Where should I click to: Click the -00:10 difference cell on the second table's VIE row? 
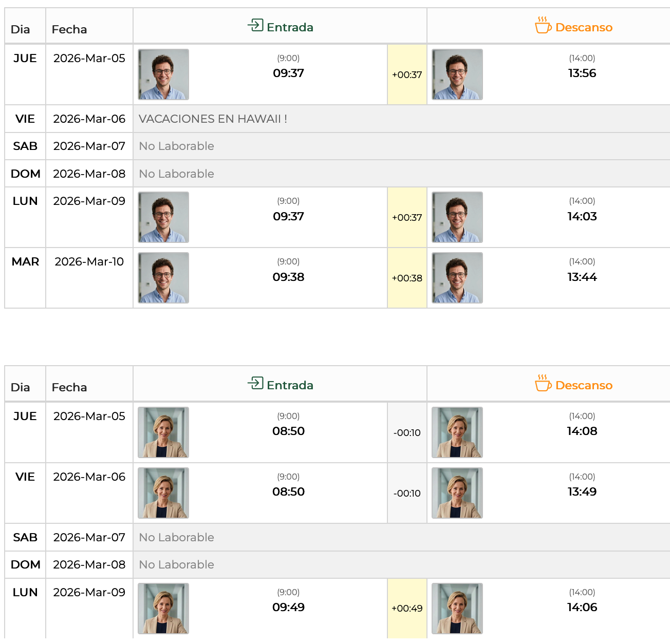[407, 494]
